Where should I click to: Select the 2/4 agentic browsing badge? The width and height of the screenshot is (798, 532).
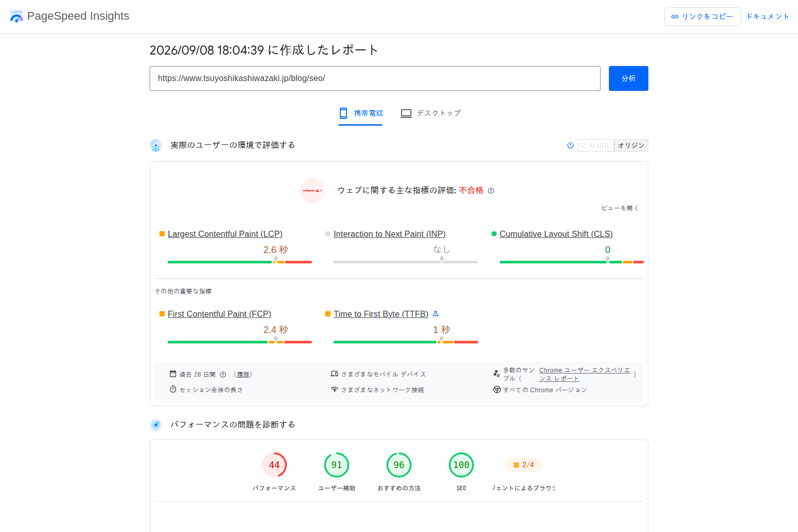pos(524,465)
